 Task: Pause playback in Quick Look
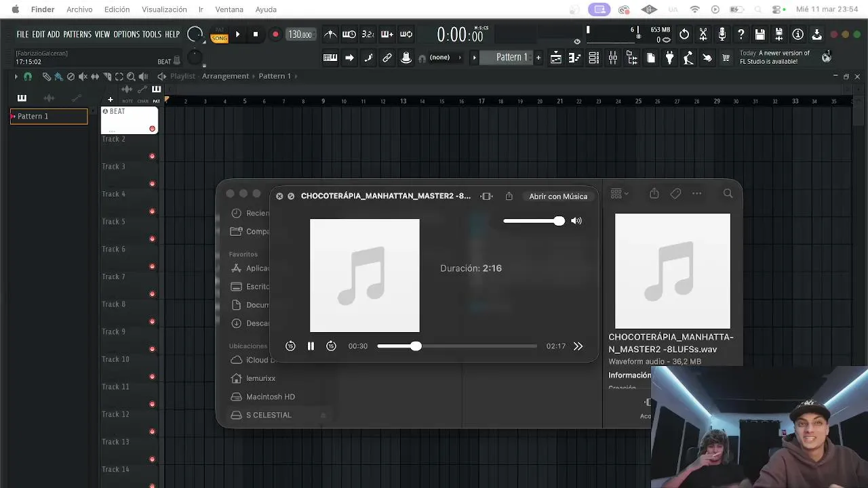(311, 346)
